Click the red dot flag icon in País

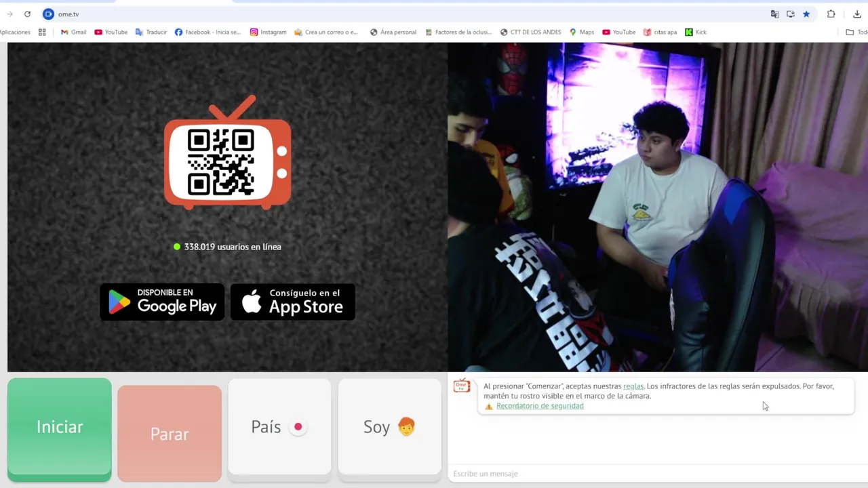point(298,427)
